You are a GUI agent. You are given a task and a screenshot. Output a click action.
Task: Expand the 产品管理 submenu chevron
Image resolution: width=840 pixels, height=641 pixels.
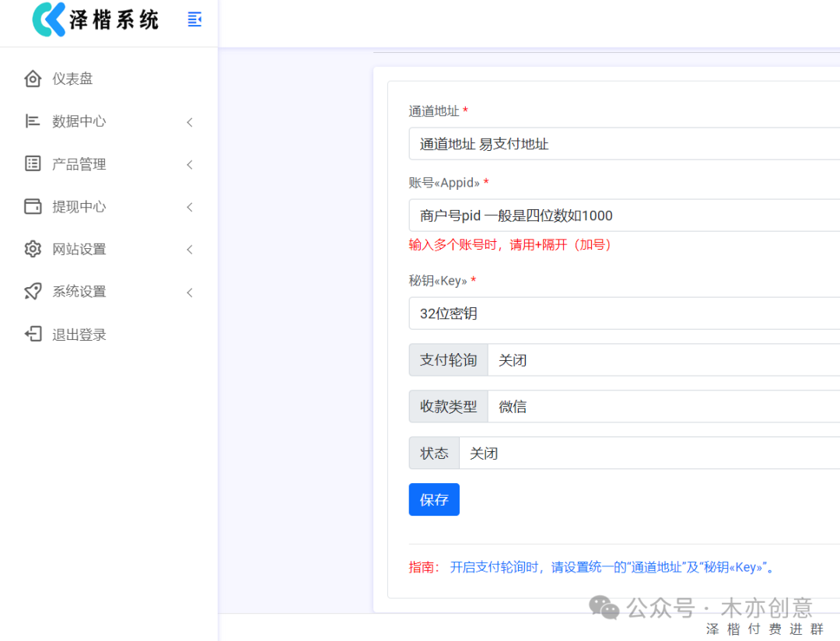(189, 164)
